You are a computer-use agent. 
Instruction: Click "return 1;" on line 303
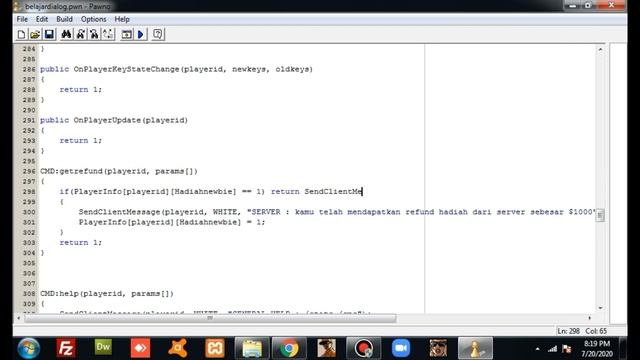[x=80, y=242]
